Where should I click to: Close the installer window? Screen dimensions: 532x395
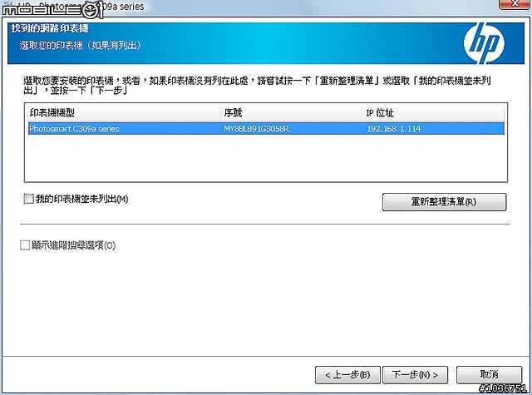tap(514, 4)
